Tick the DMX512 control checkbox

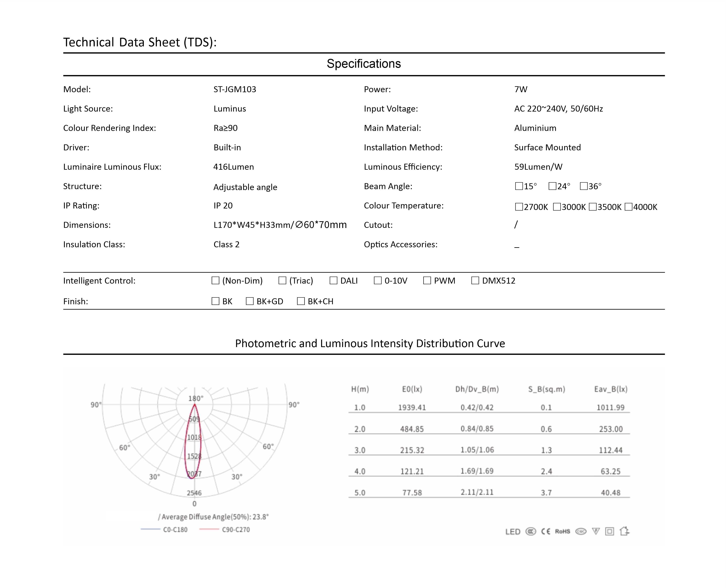(475, 281)
